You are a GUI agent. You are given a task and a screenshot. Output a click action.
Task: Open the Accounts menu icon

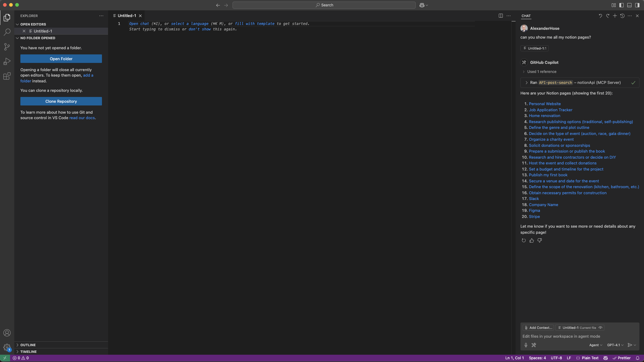7,333
